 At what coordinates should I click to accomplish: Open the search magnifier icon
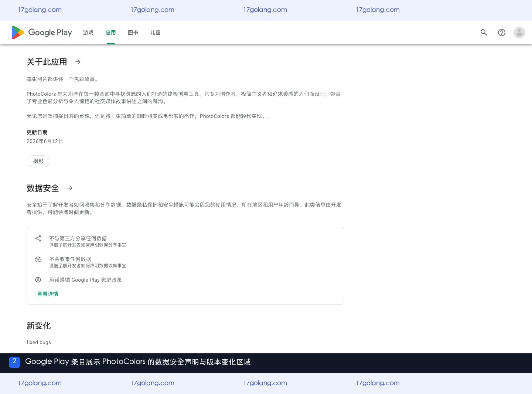484,33
